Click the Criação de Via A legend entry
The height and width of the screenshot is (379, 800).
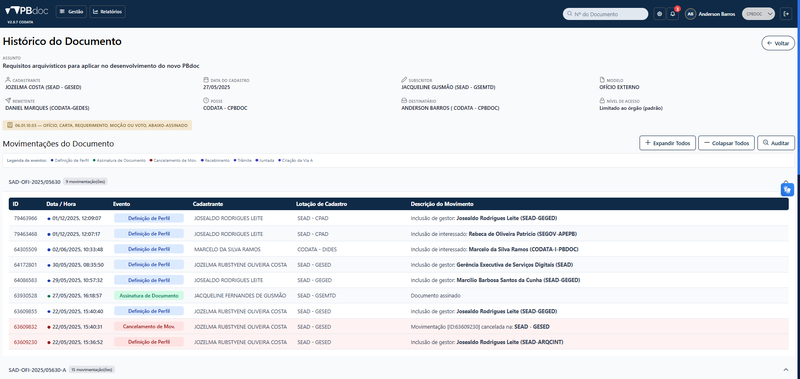click(295, 160)
